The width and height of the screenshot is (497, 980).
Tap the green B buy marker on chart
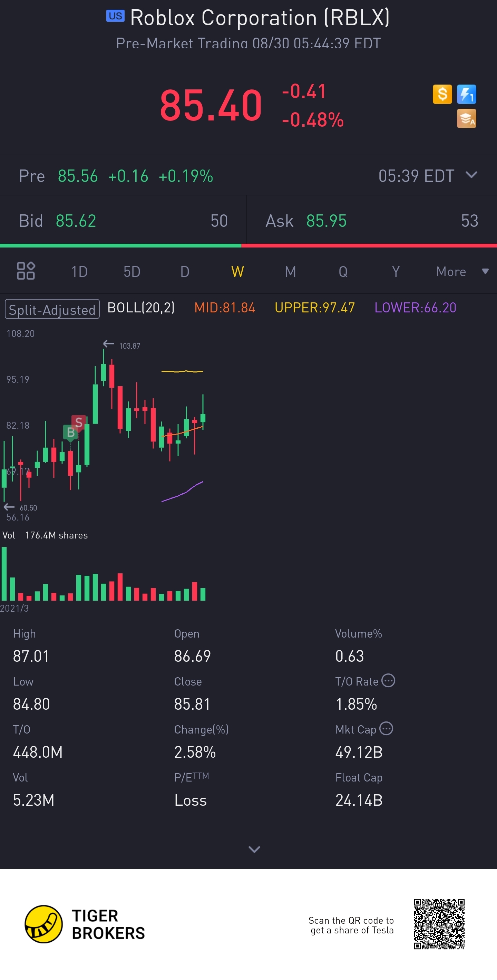(70, 433)
